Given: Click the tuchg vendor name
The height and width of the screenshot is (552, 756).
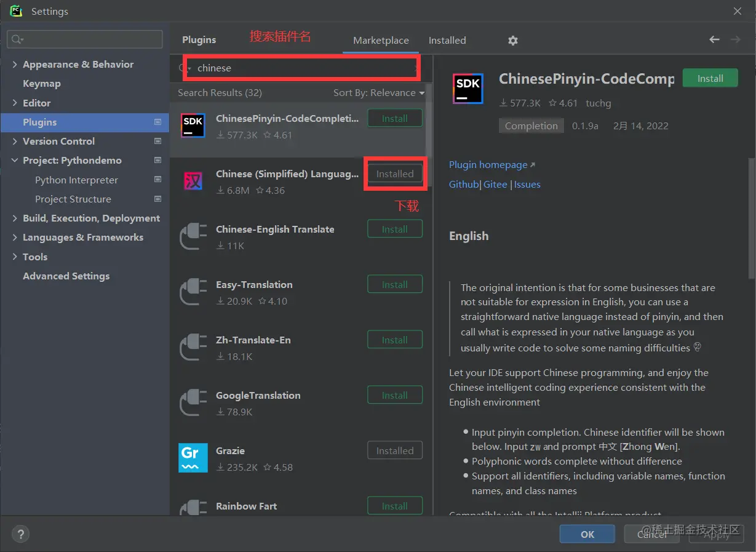Looking at the screenshot, I should pyautogui.click(x=599, y=103).
